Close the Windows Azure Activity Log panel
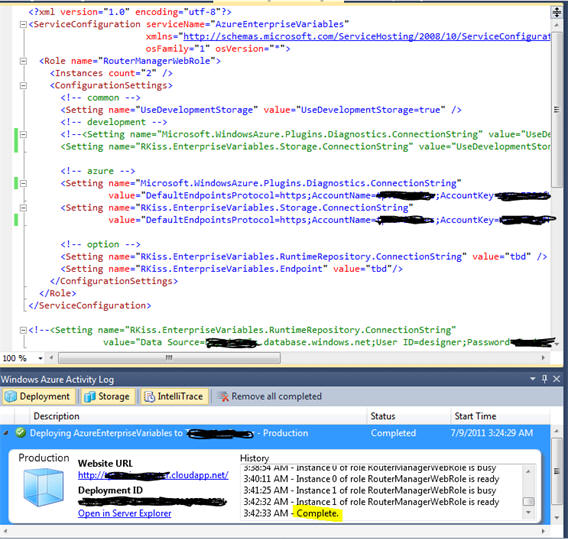This screenshot has width=568, height=539. (557, 379)
